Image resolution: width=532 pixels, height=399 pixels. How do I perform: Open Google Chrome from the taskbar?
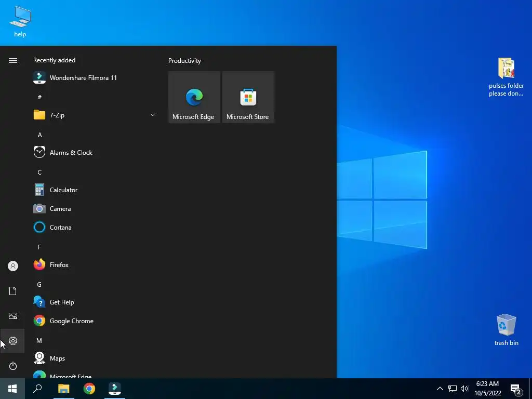pos(89,389)
